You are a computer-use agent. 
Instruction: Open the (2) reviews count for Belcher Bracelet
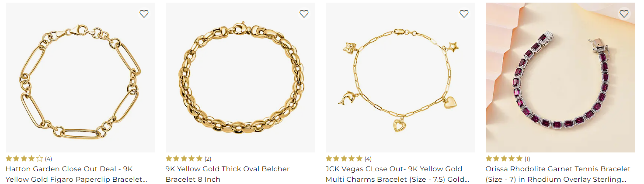(208, 159)
